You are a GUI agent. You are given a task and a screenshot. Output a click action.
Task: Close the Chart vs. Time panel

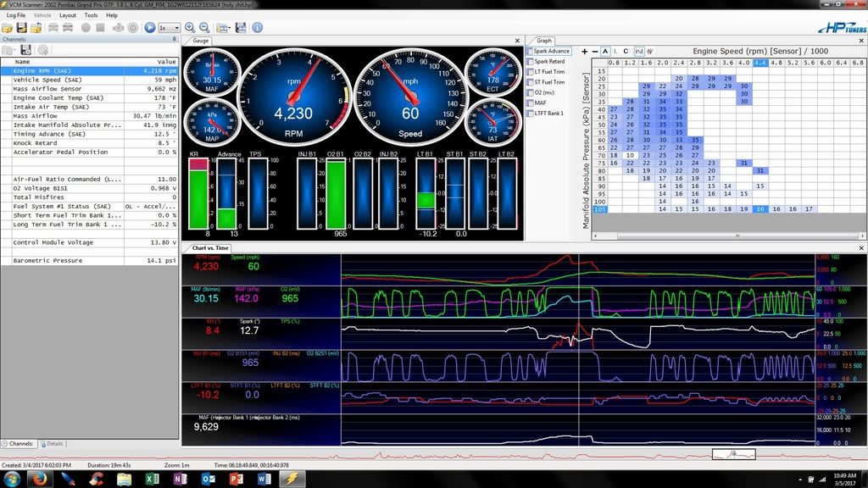[861, 248]
